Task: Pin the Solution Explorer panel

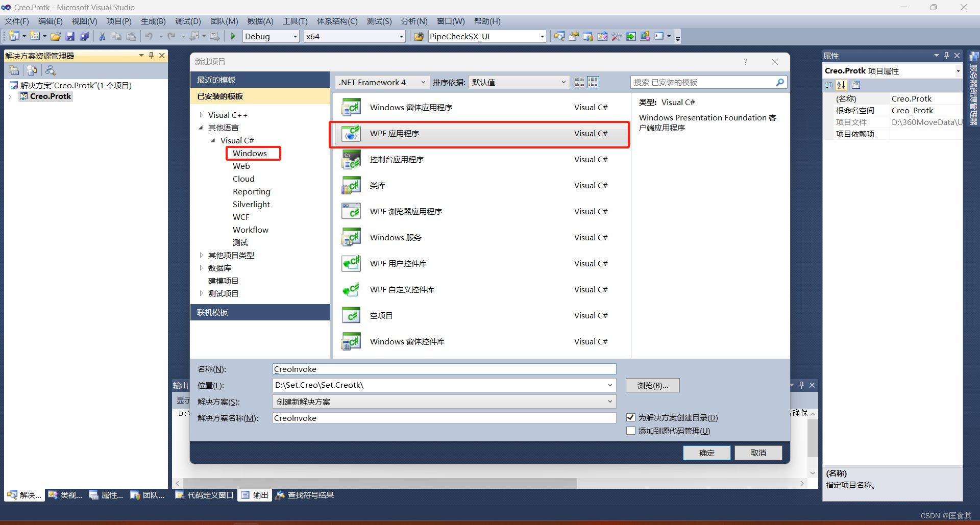Action: point(152,55)
